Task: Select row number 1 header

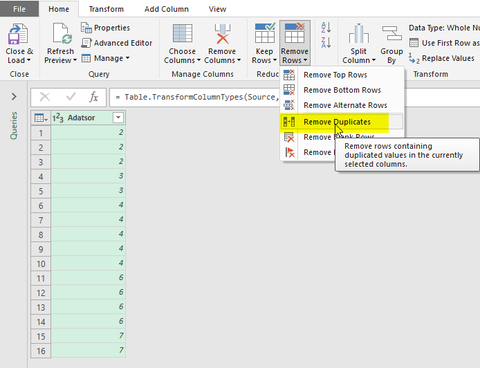Action: tap(41, 133)
